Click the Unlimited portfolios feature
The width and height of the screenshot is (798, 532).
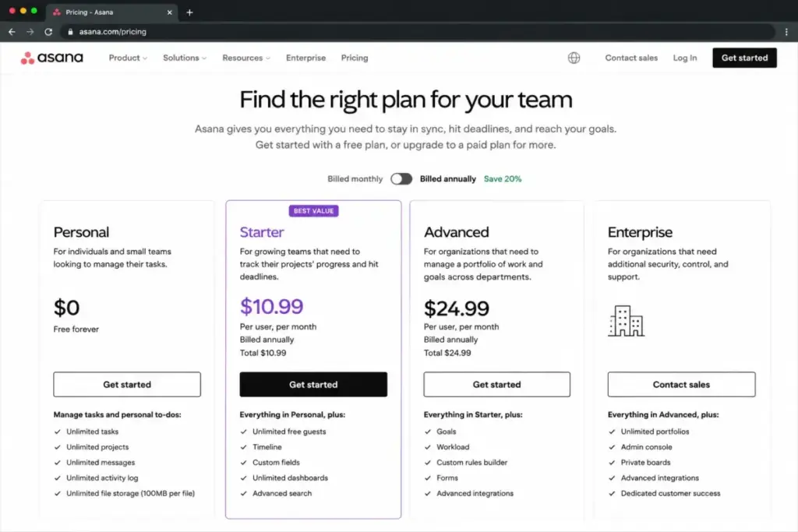pyautogui.click(x=655, y=432)
